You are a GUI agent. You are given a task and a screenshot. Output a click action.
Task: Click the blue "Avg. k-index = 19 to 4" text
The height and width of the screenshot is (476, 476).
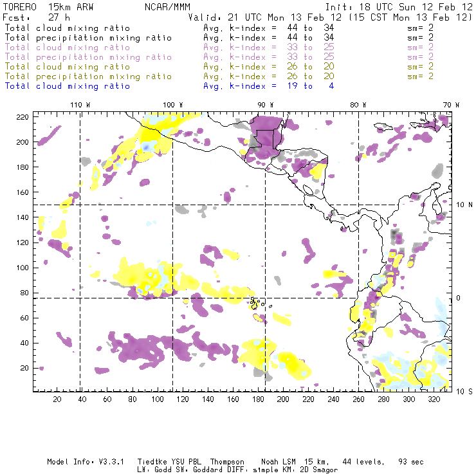[x=269, y=86]
